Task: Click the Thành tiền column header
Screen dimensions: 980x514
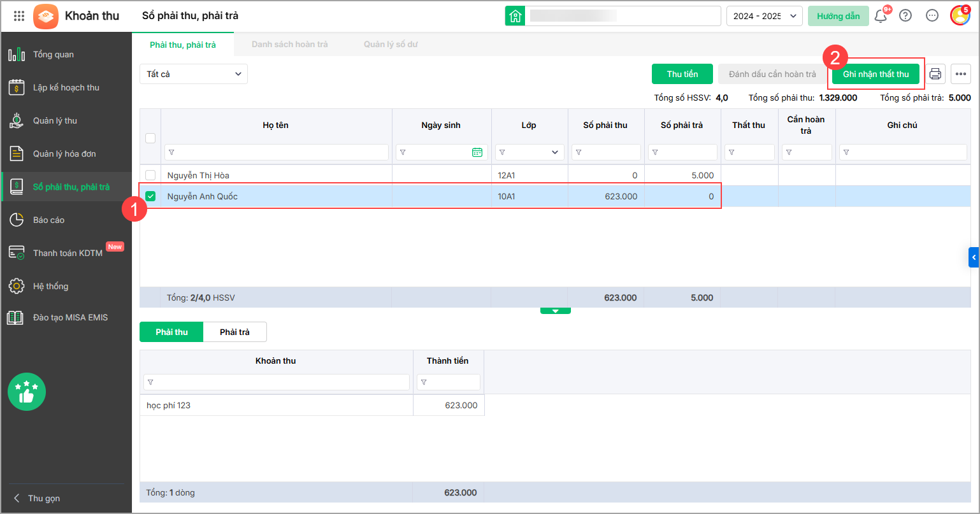Action: [448, 361]
